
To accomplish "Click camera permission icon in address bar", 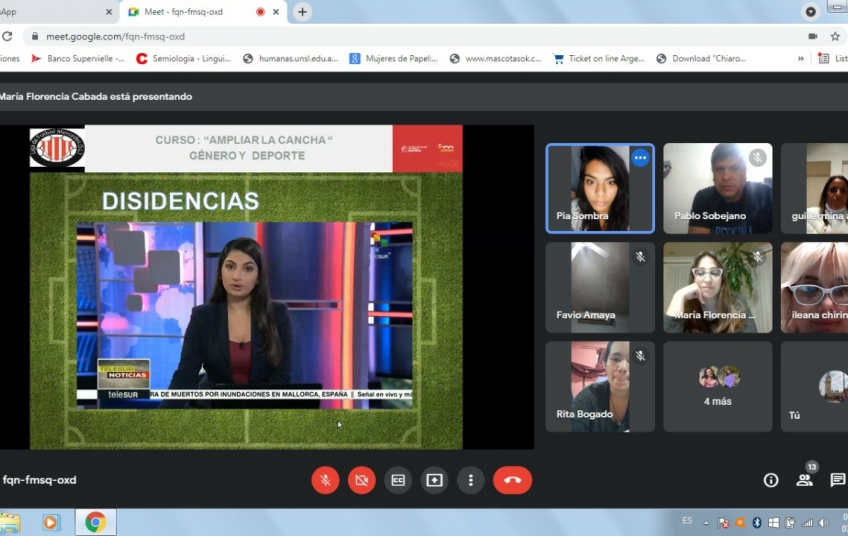I will (x=812, y=36).
